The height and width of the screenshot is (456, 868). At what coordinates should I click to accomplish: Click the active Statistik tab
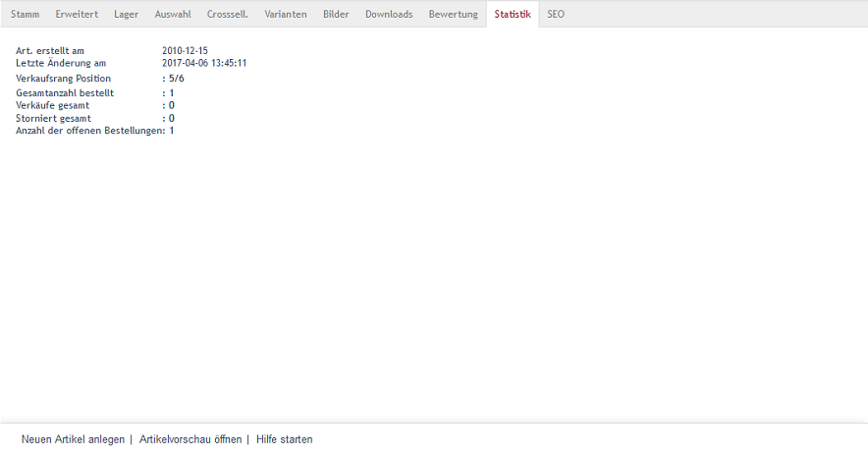pos(513,15)
